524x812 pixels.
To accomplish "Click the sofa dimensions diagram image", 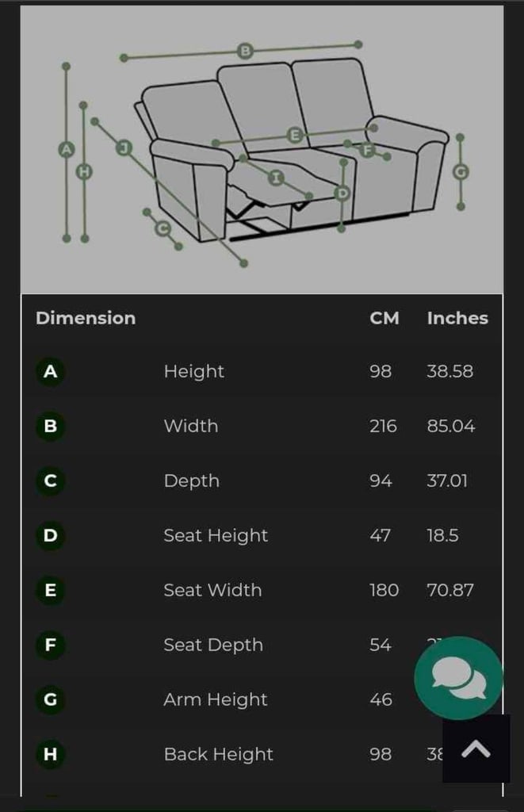I will [262, 150].
